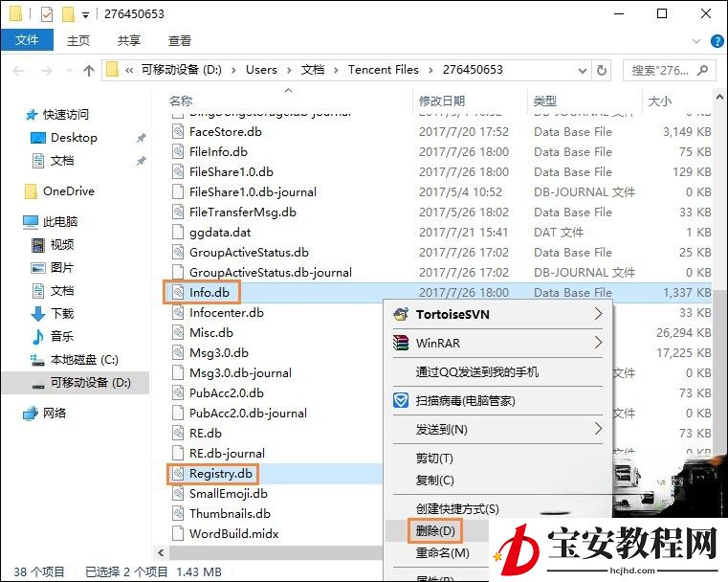This screenshot has width=728, height=582.
Task: Click the Downloads (下载) arrow icon
Action: [x=38, y=314]
